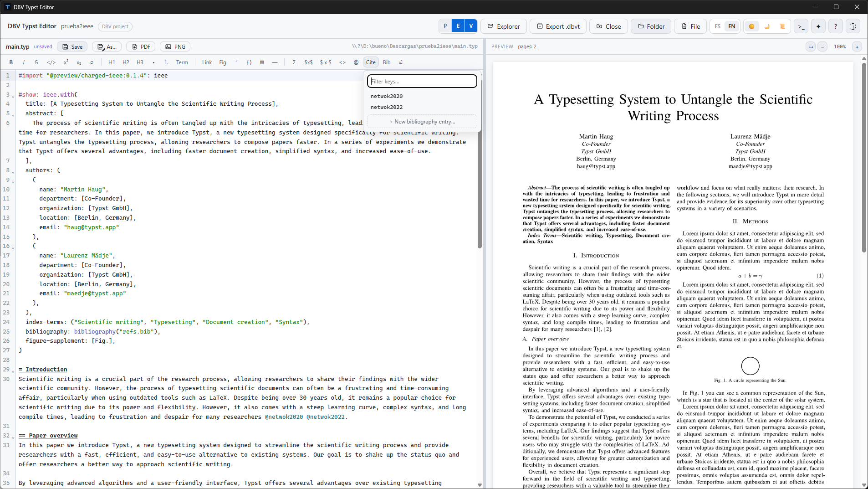
Task: Insert a level 2 heading (H2)
Action: (126, 62)
